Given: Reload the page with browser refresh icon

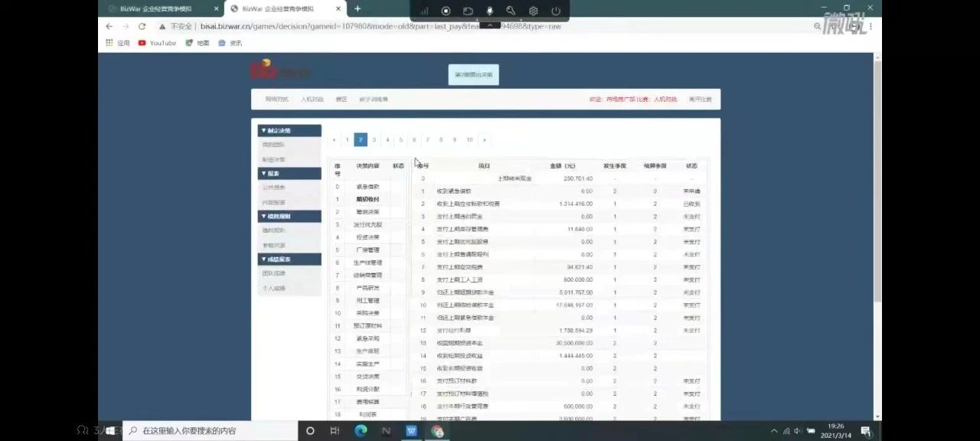Looking at the screenshot, I should pos(142,26).
